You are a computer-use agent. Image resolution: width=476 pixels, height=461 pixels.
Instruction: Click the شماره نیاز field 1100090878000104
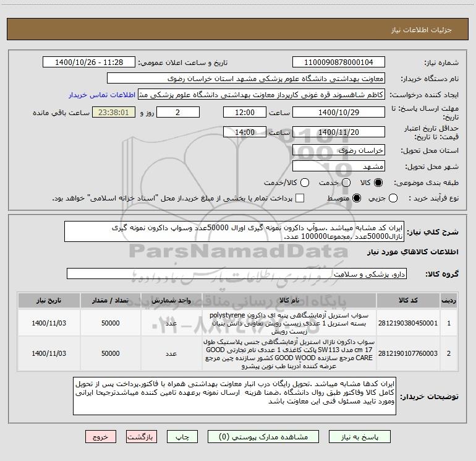[339, 62]
